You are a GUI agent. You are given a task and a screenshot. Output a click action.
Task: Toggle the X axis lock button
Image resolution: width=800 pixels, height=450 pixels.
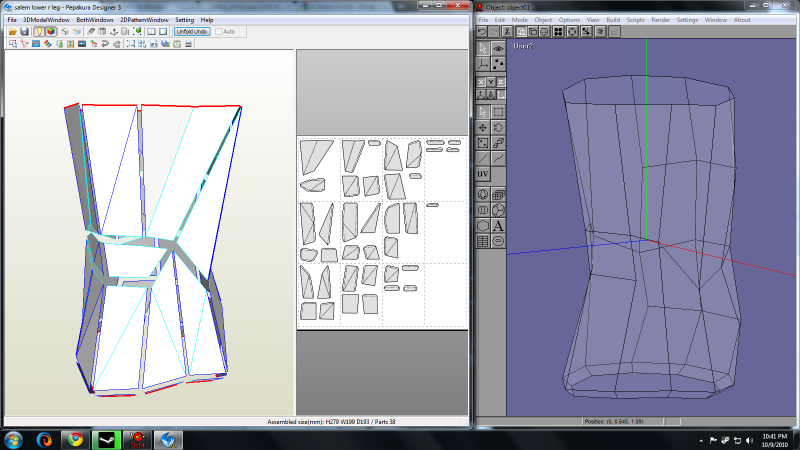point(480,81)
